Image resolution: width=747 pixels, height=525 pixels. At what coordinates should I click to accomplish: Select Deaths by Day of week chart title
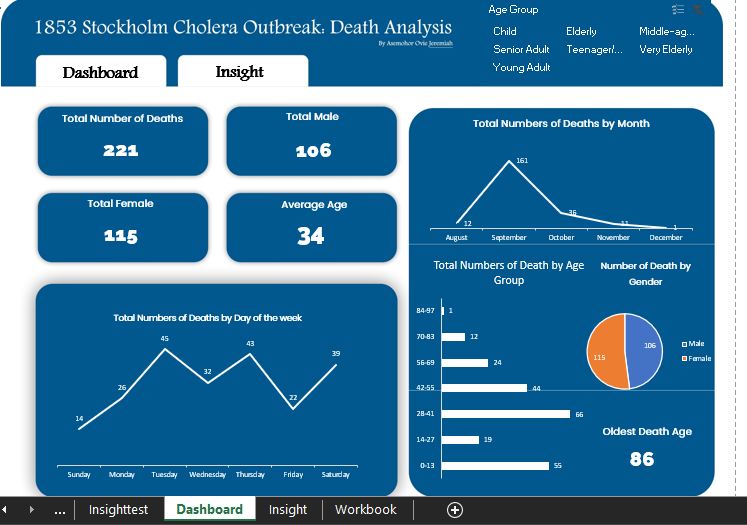tap(207, 318)
